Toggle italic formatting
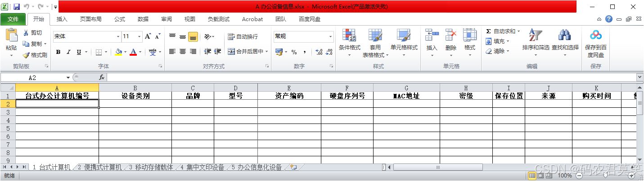Screen dimensions: 644x181 [x=68, y=52]
